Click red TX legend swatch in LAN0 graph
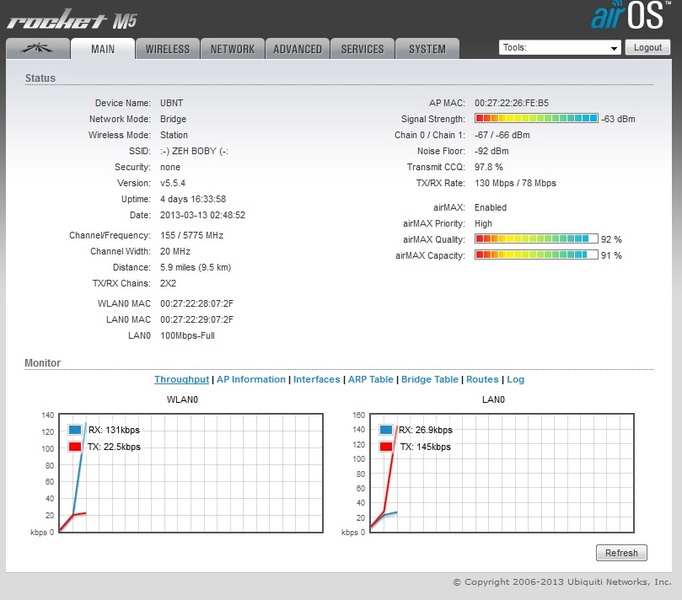Screen dimensions: 682x600 (386, 447)
